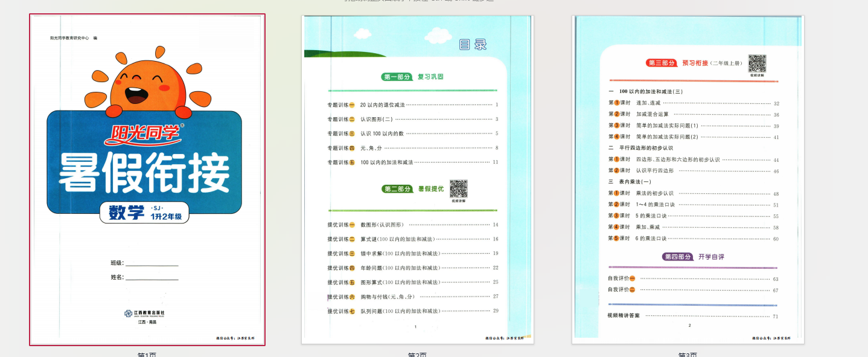Click the 第四部分 开学自评 heading
This screenshot has height=357, width=868.
(x=694, y=257)
